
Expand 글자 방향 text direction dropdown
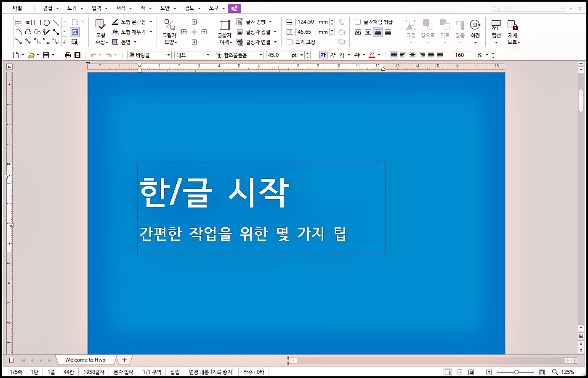pyautogui.click(x=271, y=22)
